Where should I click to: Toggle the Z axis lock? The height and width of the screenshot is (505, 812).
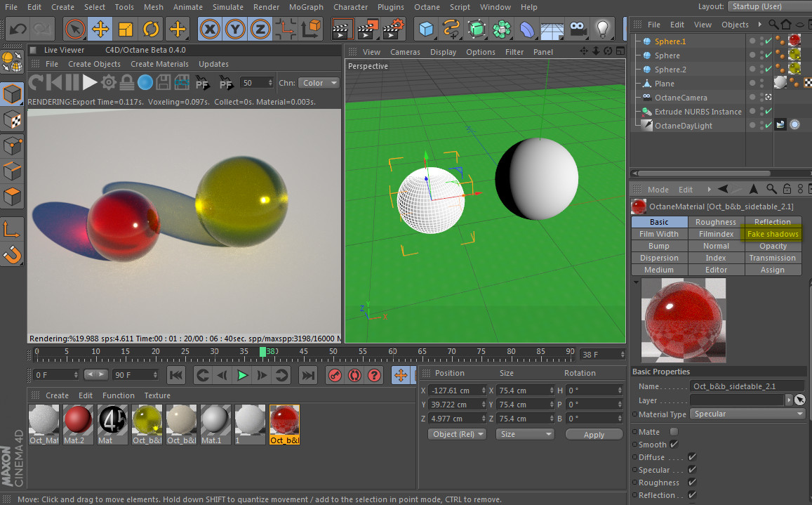(260, 29)
